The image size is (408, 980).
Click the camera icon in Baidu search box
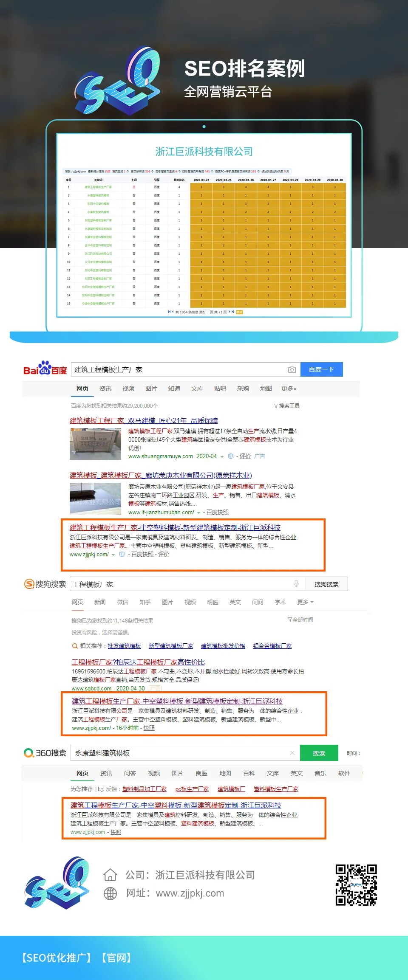tap(292, 369)
